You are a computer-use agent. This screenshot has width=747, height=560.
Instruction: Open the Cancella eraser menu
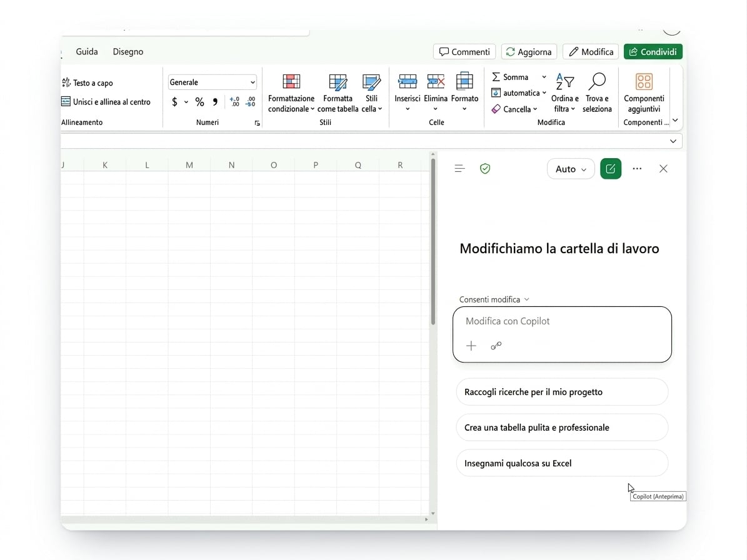[x=514, y=109]
